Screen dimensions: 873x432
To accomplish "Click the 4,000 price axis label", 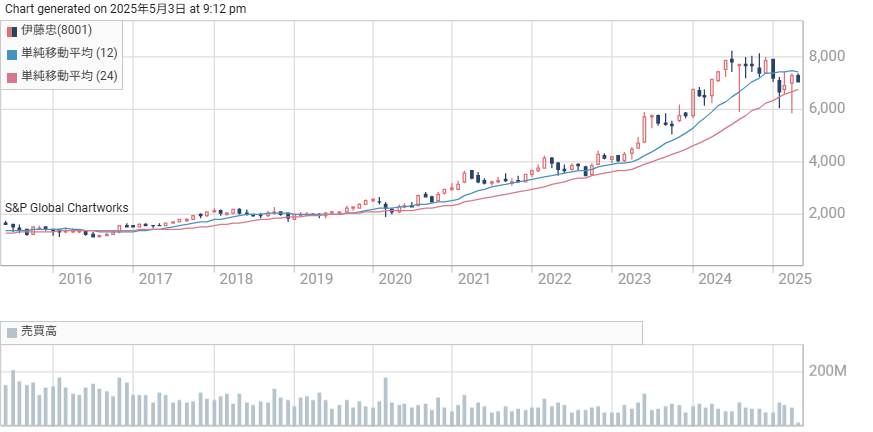I will (826, 161).
